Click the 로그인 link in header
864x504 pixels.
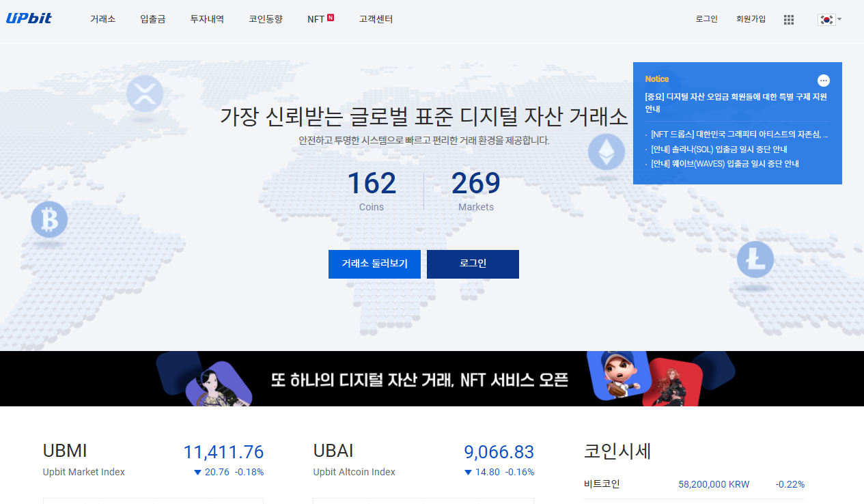(707, 19)
